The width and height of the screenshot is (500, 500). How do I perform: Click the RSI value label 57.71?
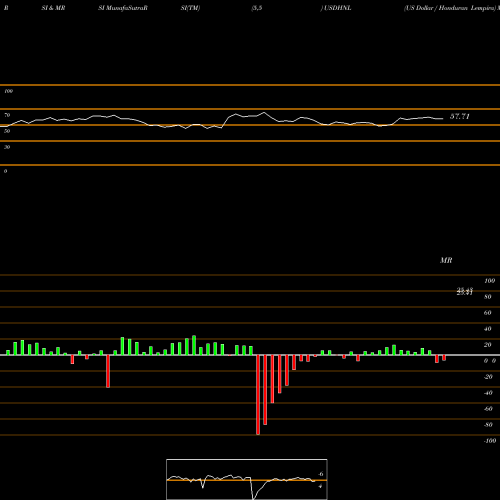click(460, 116)
